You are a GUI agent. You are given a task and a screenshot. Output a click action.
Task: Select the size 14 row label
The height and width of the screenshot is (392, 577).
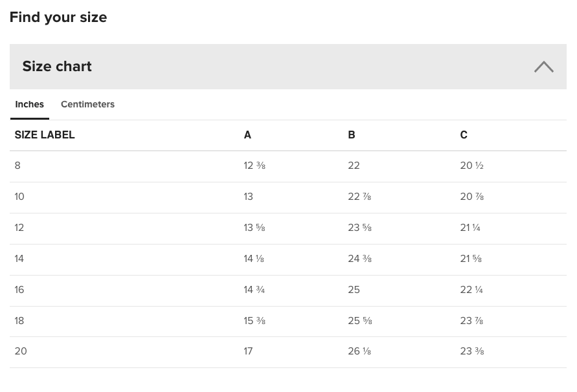[19, 259]
